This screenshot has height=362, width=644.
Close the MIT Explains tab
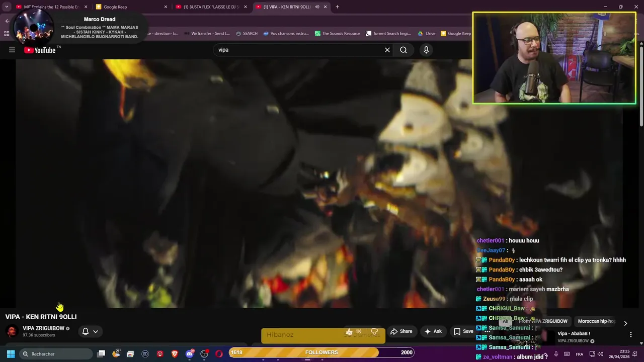[86, 7]
